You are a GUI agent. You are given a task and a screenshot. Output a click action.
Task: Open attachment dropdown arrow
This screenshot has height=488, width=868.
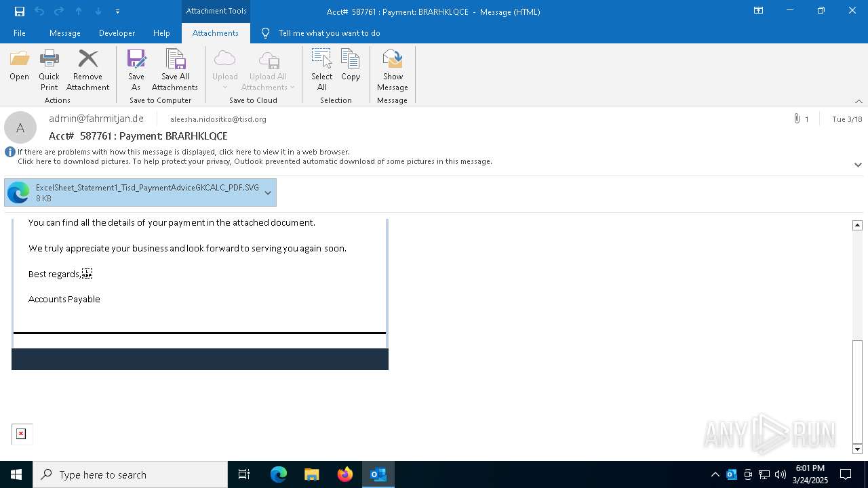point(268,192)
